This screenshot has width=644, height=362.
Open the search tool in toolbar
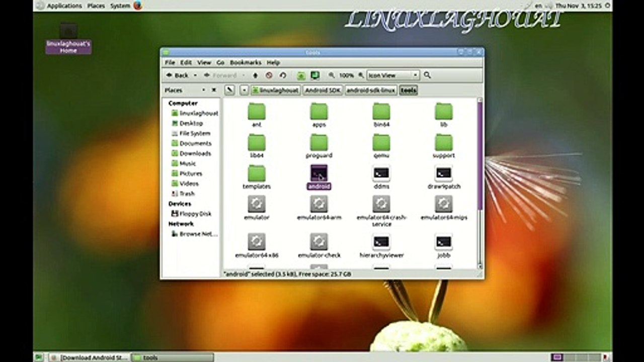click(x=427, y=75)
